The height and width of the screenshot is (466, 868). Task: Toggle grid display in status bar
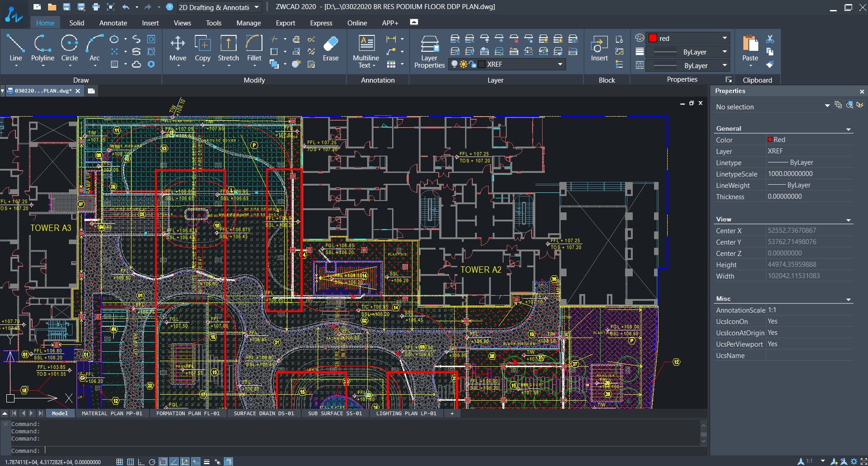click(x=131, y=462)
